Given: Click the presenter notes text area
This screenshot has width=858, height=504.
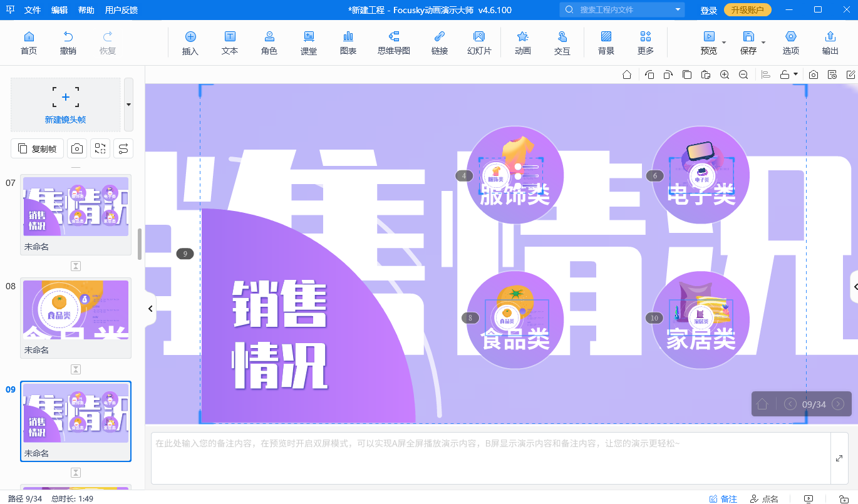Looking at the screenshot, I should click(491, 458).
